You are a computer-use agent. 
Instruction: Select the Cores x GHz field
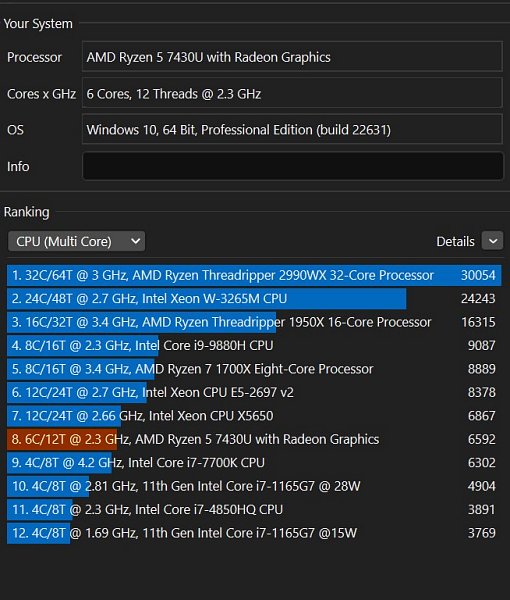(x=293, y=93)
